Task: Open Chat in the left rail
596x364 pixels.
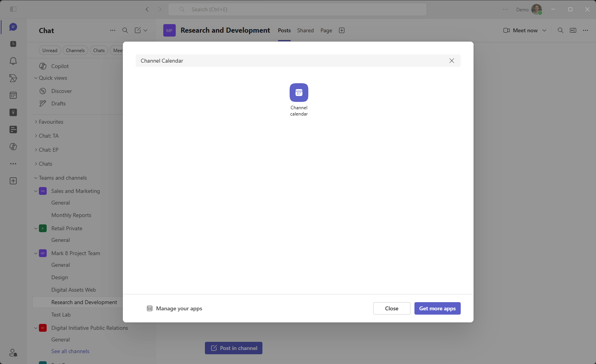Action: [13, 27]
